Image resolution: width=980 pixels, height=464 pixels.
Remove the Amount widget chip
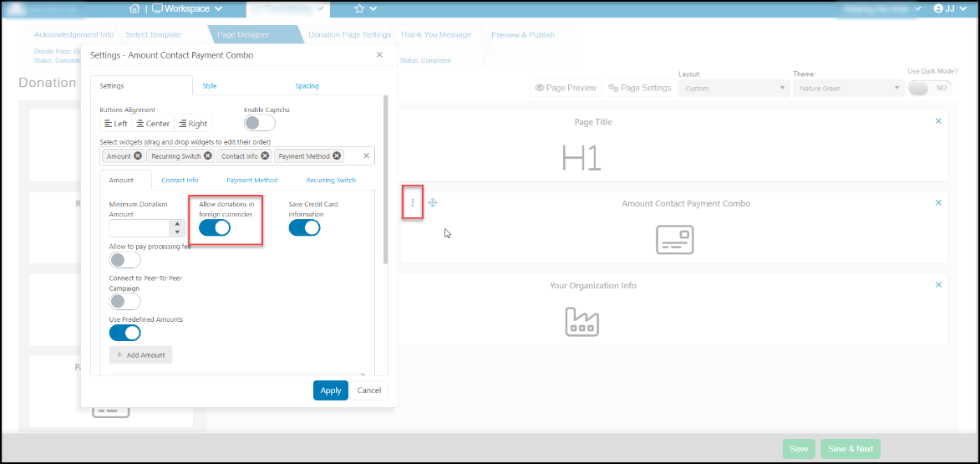[x=138, y=156]
